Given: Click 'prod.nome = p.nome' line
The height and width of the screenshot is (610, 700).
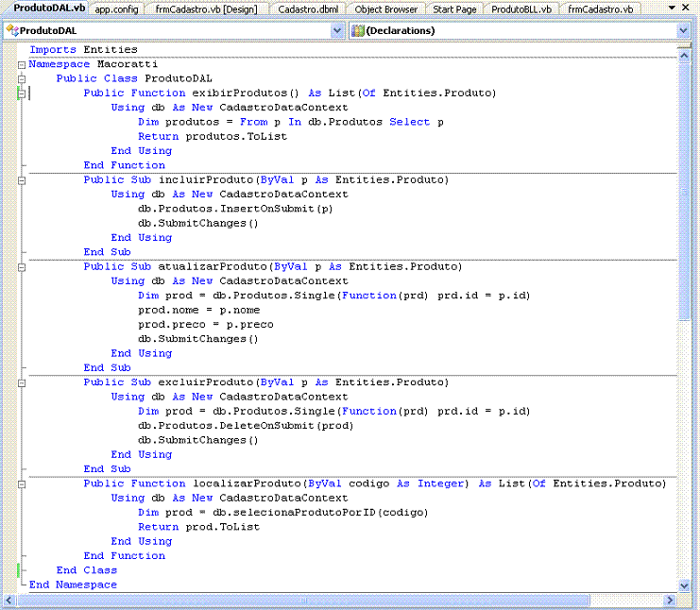Looking at the screenshot, I should coord(198,310).
